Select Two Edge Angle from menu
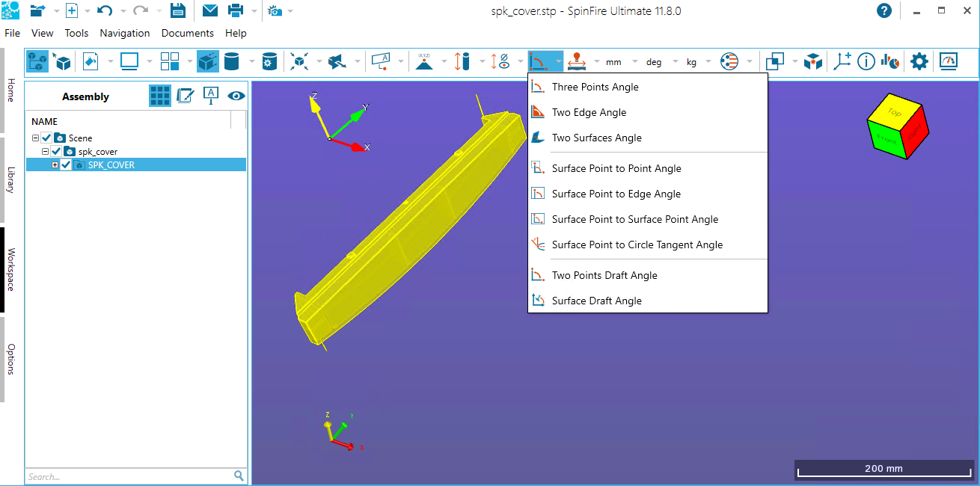This screenshot has width=980, height=486. click(589, 112)
